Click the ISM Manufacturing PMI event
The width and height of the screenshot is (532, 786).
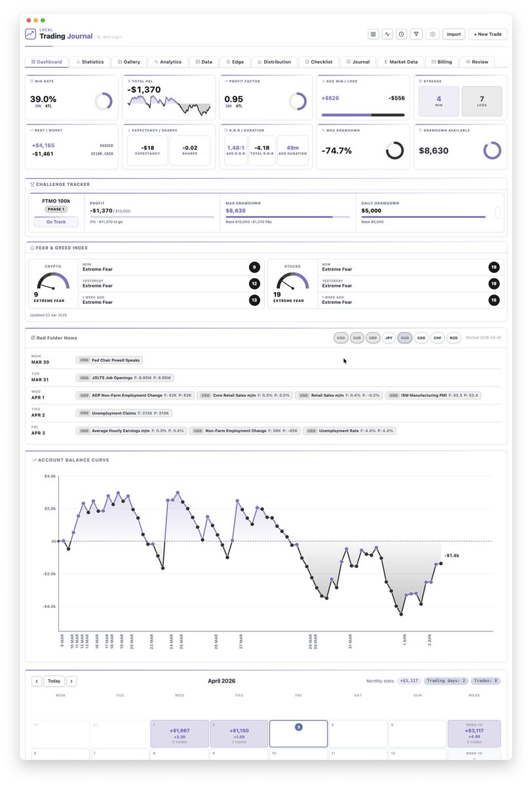(433, 396)
